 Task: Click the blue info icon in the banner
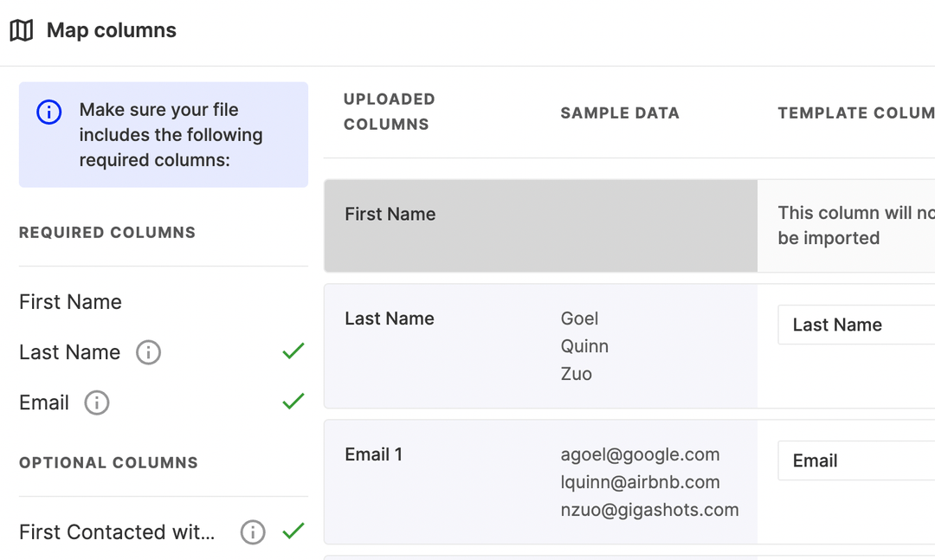click(48, 112)
